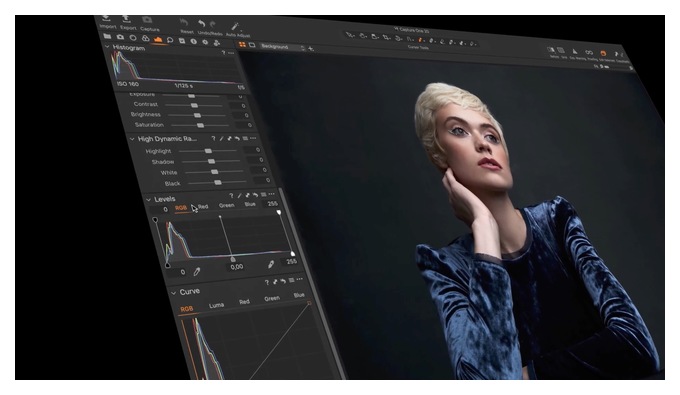Click the Shadow slider handle
Screen dimensions: 680x395
tap(211, 161)
